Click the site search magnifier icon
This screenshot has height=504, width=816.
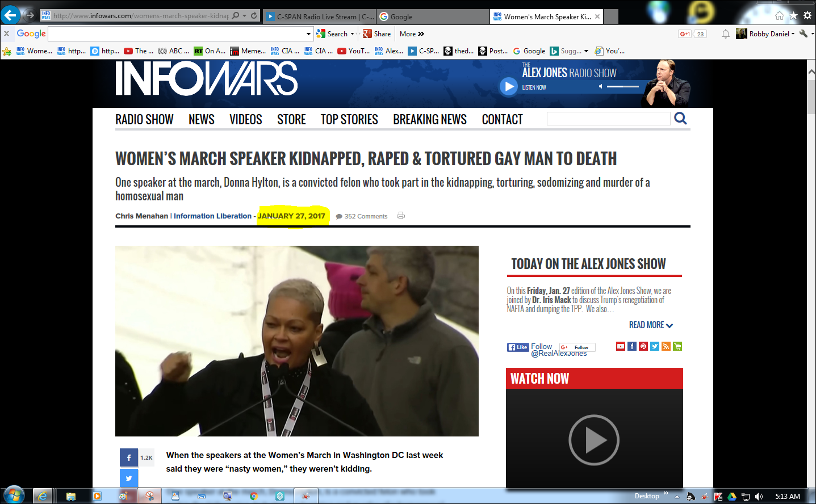click(680, 119)
